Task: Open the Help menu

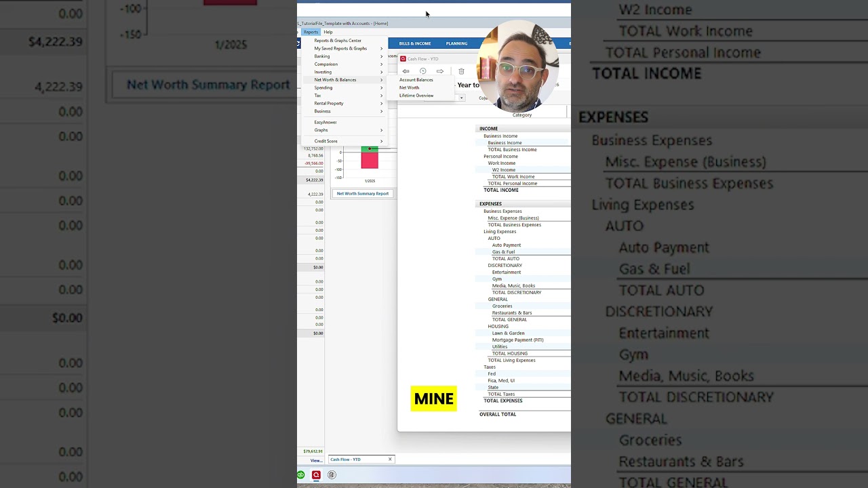Action: (328, 32)
